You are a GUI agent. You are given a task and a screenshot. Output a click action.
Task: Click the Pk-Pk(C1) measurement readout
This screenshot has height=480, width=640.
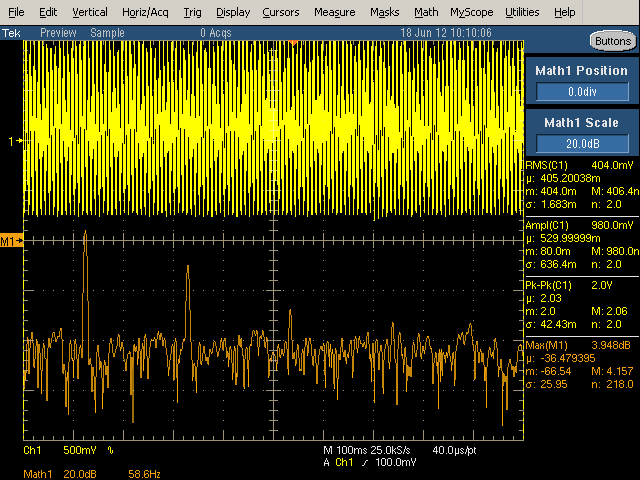(x=582, y=305)
